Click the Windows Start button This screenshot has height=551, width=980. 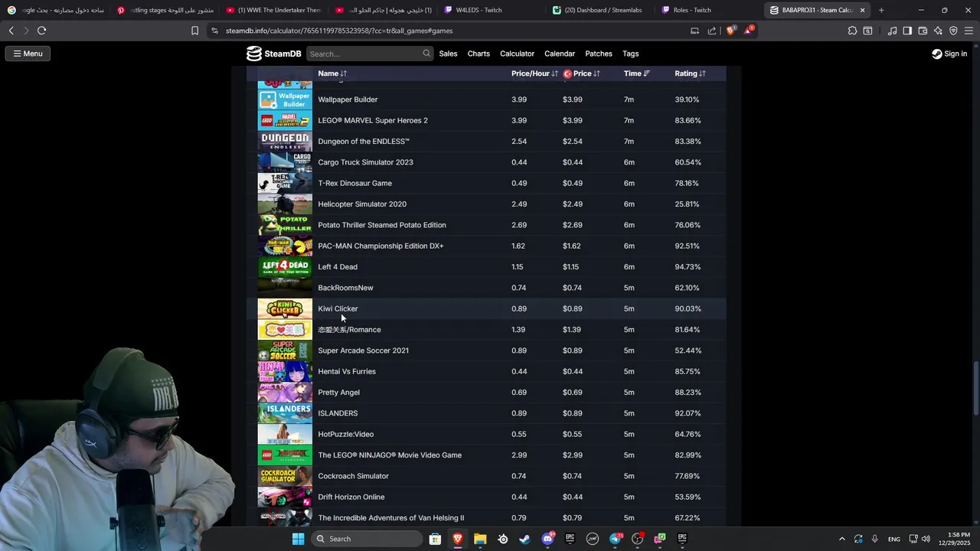[x=298, y=539]
